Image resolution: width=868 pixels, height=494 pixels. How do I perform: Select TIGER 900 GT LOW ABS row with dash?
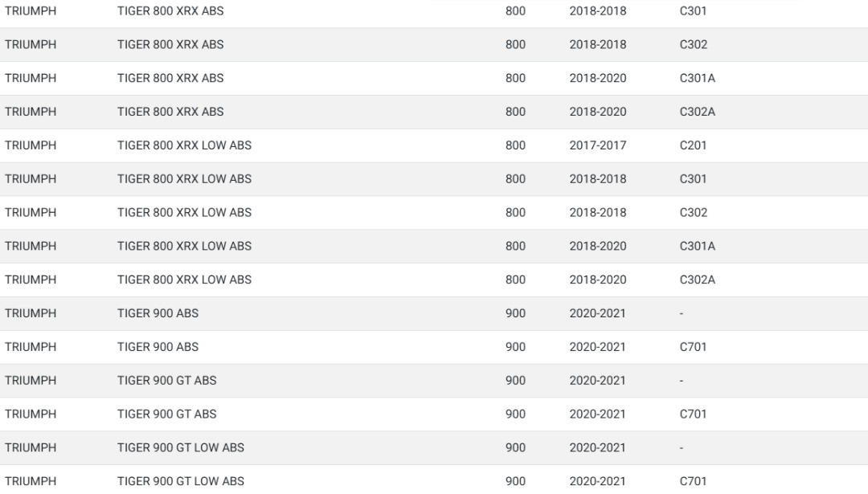coord(434,448)
